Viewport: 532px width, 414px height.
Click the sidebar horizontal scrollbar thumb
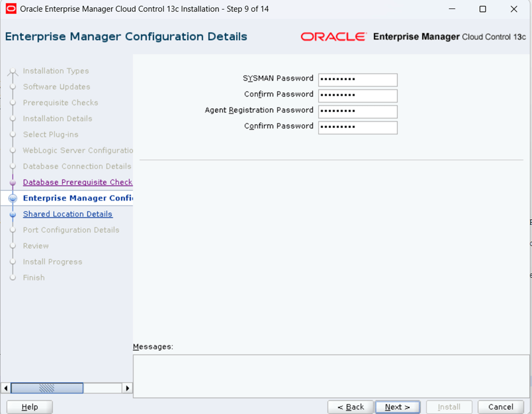coord(47,388)
